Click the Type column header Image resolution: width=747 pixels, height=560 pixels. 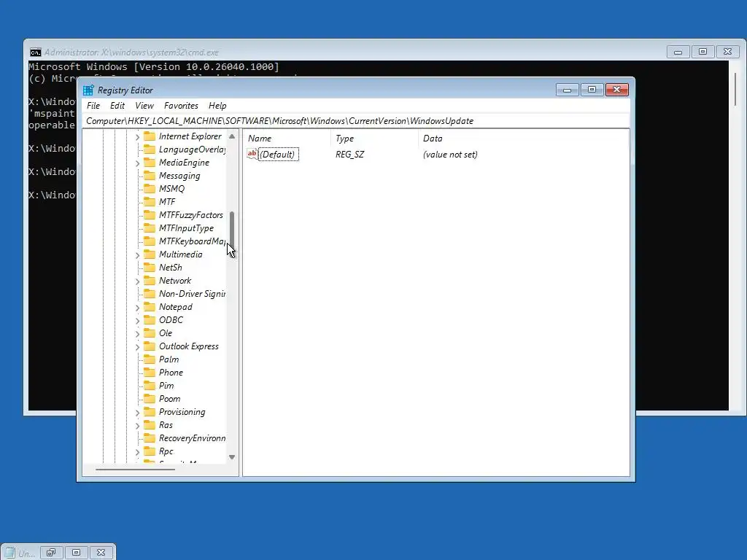pyautogui.click(x=374, y=139)
